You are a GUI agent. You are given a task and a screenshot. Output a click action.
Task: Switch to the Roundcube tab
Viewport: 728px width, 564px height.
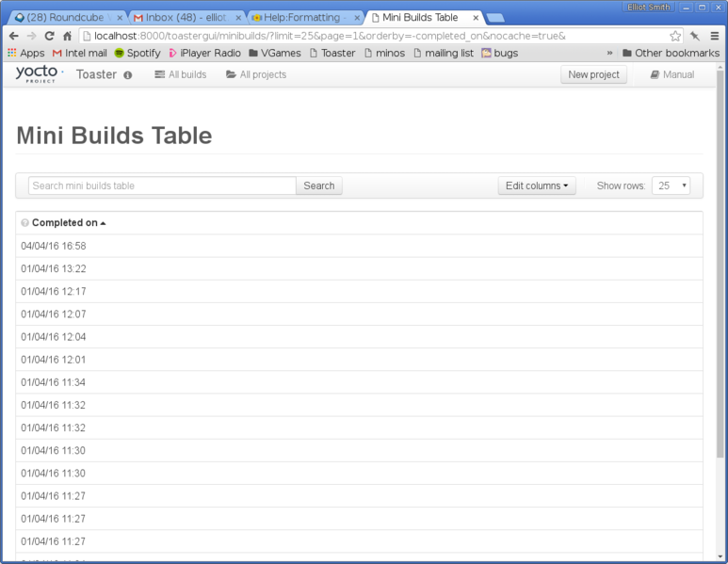pos(66,18)
